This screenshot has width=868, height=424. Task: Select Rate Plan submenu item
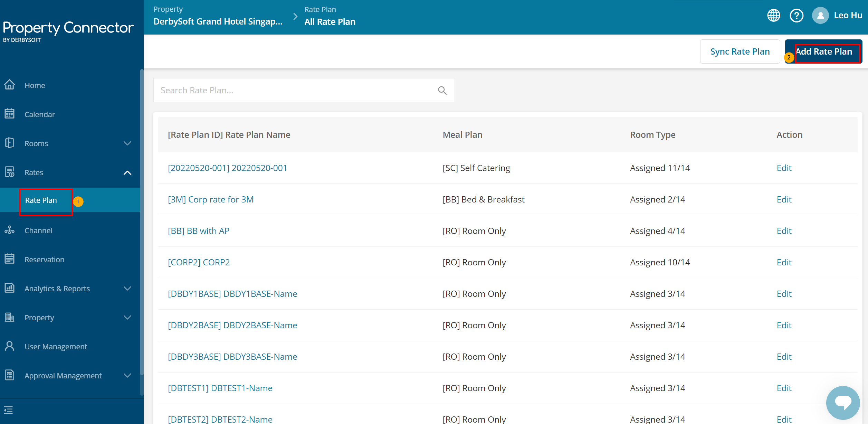tap(41, 200)
